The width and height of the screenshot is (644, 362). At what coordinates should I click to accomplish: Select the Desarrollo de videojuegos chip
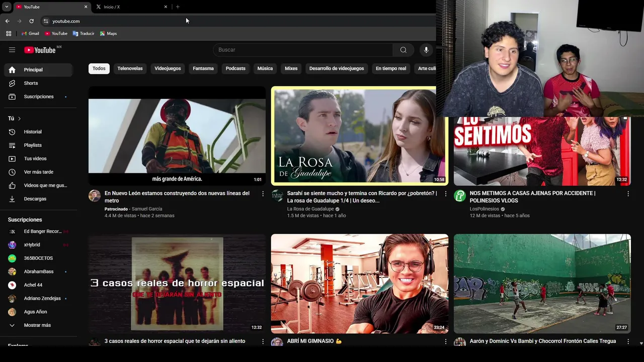point(337,68)
